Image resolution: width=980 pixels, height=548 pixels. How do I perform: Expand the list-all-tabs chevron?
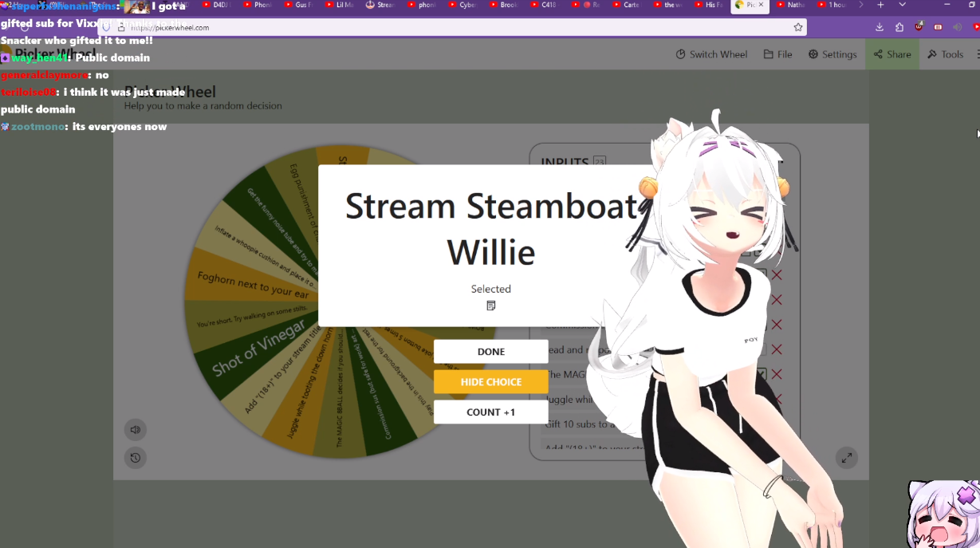pyautogui.click(x=901, y=5)
